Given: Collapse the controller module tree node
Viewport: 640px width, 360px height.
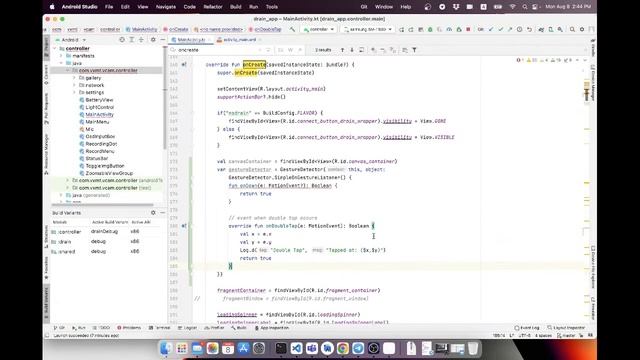Looking at the screenshot, I should click(x=55, y=49).
